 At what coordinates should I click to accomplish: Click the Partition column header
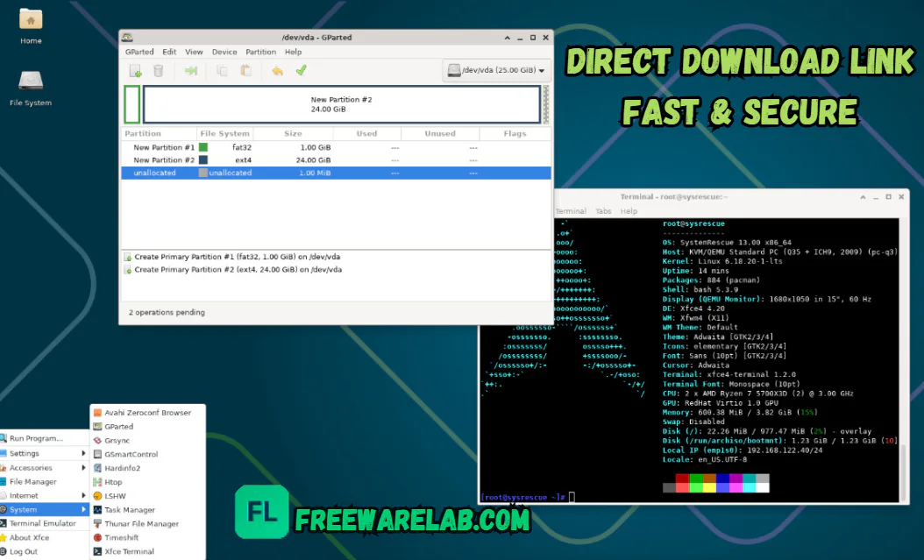(x=159, y=134)
